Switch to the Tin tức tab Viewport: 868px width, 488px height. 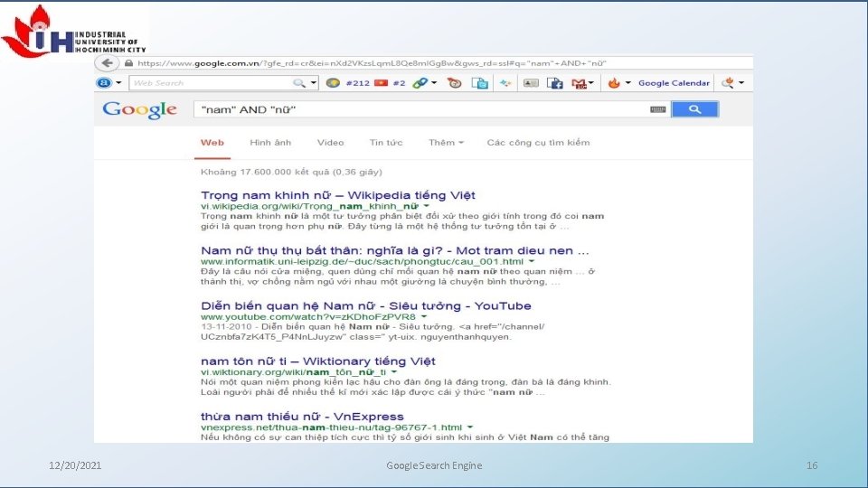tap(386, 143)
